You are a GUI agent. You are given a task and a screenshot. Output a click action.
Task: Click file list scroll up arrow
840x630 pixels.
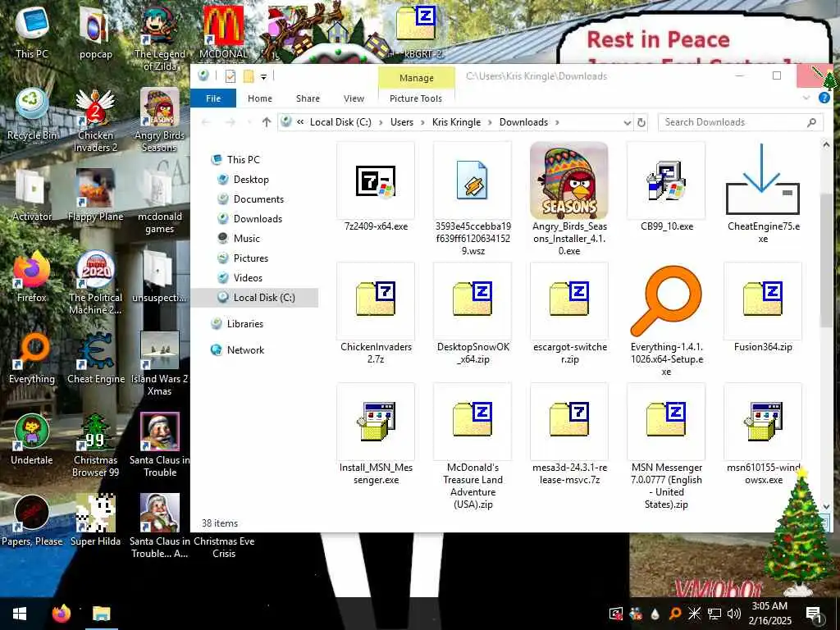click(826, 144)
